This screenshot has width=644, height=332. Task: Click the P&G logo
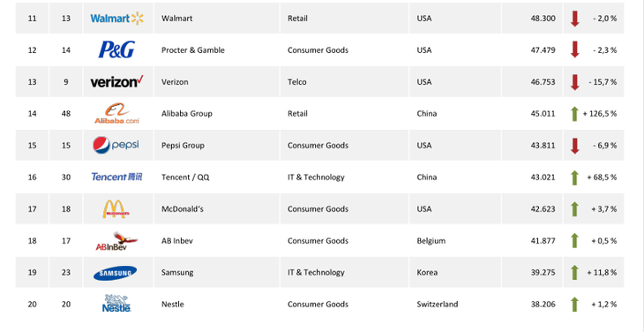click(x=116, y=50)
